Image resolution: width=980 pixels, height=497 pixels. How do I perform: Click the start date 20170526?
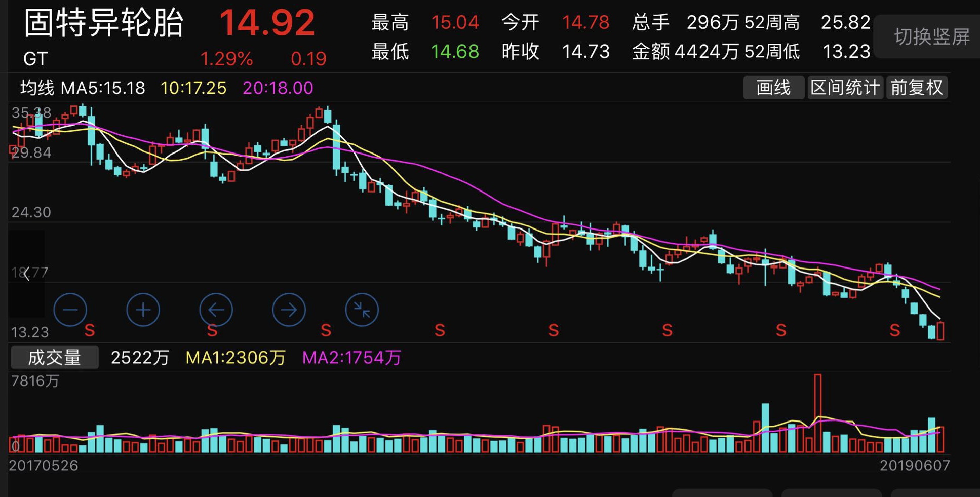[x=44, y=466]
